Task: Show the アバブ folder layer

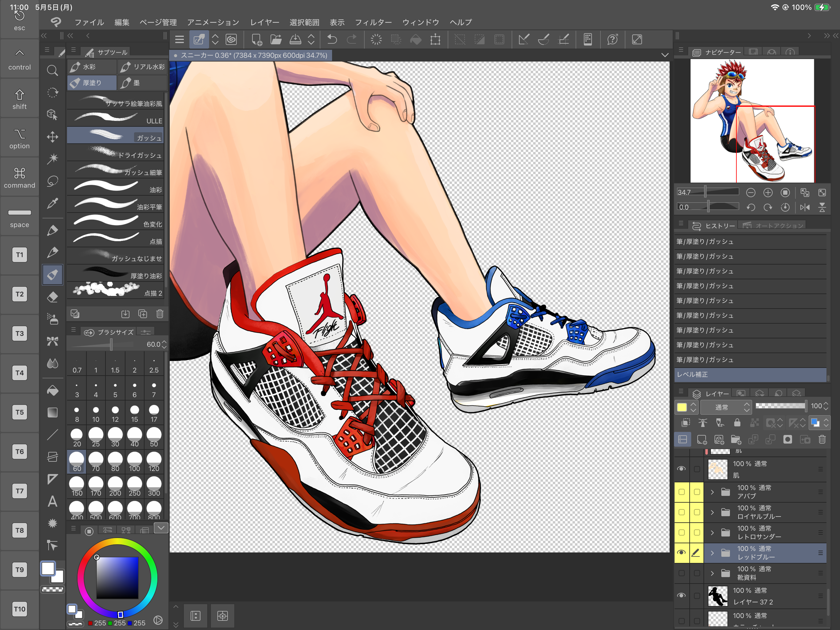Action: [x=682, y=492]
